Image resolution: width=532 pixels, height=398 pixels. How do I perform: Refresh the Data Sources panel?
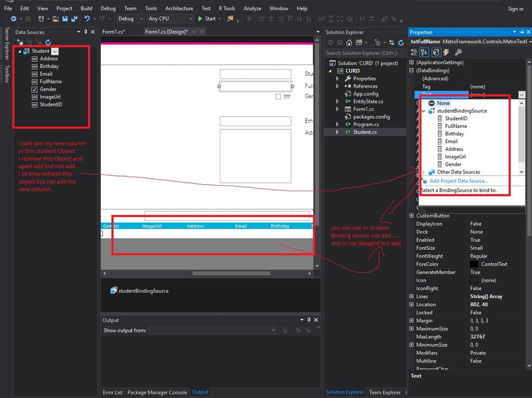[48, 42]
